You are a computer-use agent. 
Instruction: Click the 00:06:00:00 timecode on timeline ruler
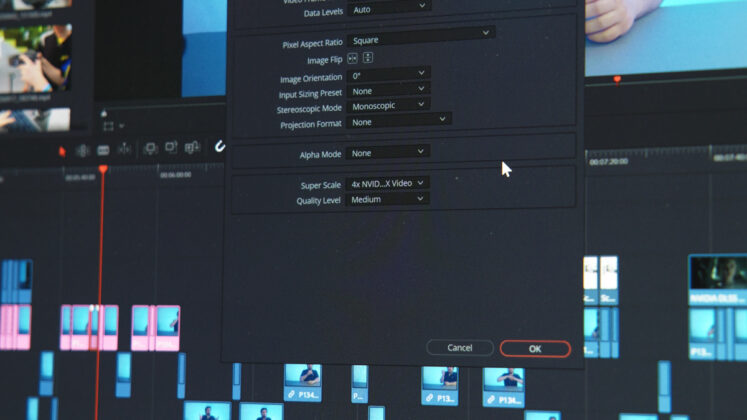pyautogui.click(x=175, y=175)
